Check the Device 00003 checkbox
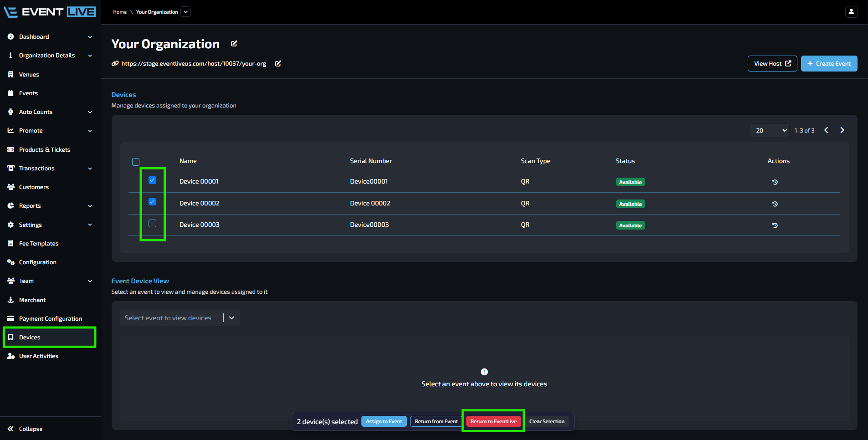This screenshot has width=868, height=440. [153, 223]
